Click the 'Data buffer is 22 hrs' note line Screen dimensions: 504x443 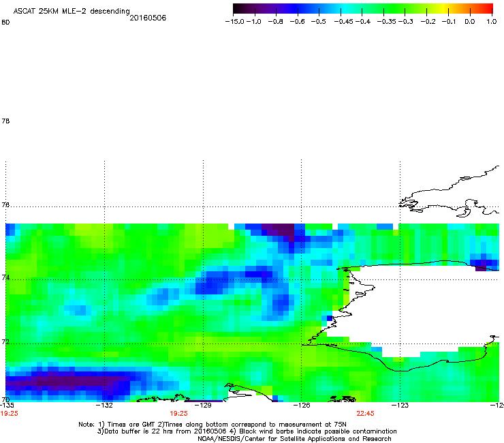tap(247, 431)
